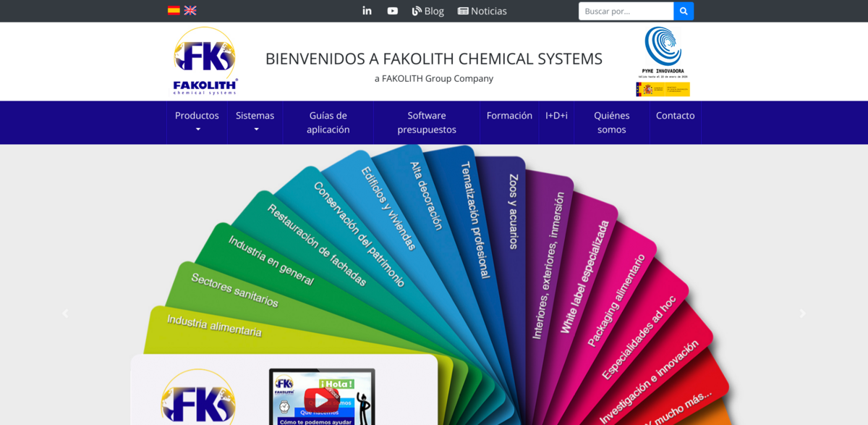Click the Buscar por search field
Viewport: 868px width, 425px height.
tap(625, 10)
